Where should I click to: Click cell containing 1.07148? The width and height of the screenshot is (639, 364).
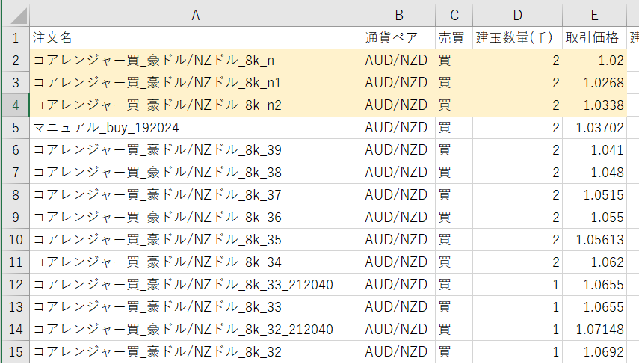pyautogui.click(x=594, y=330)
